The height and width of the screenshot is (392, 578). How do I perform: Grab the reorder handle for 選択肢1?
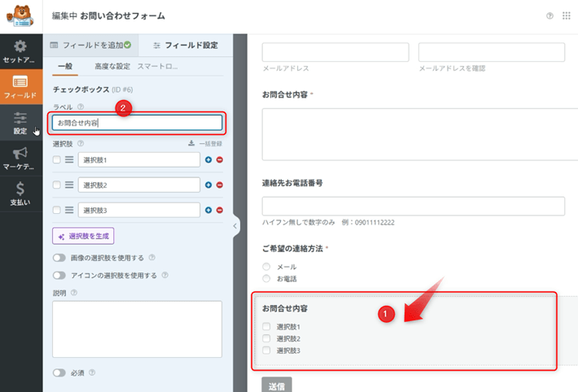(x=69, y=159)
